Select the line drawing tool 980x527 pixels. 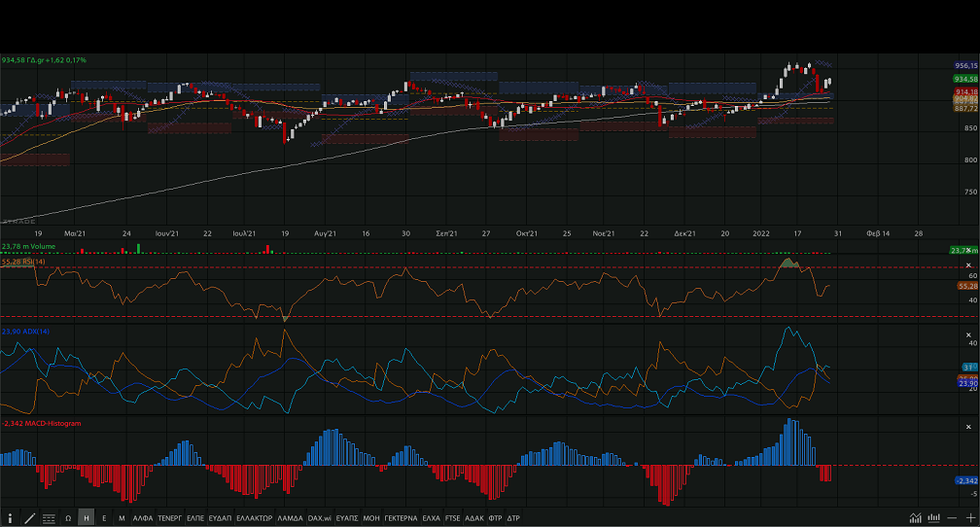(29, 518)
